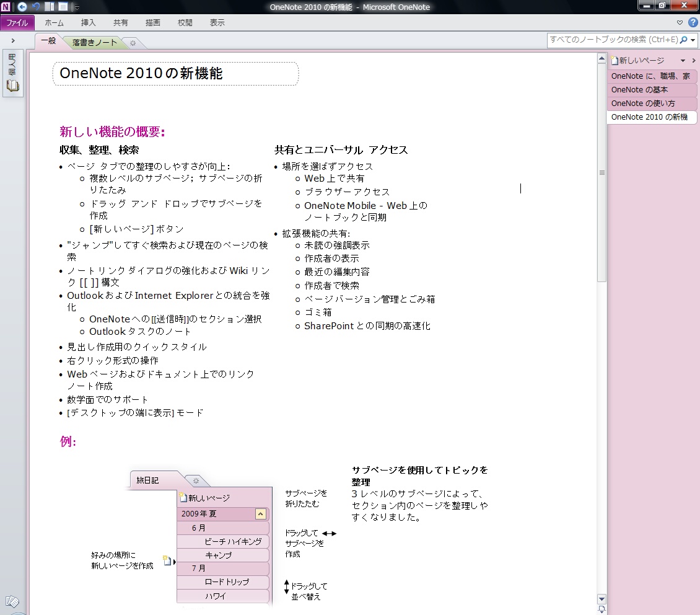The height and width of the screenshot is (615, 700).
Task: Toggle the dock to desktop icon
Action: 50,7
